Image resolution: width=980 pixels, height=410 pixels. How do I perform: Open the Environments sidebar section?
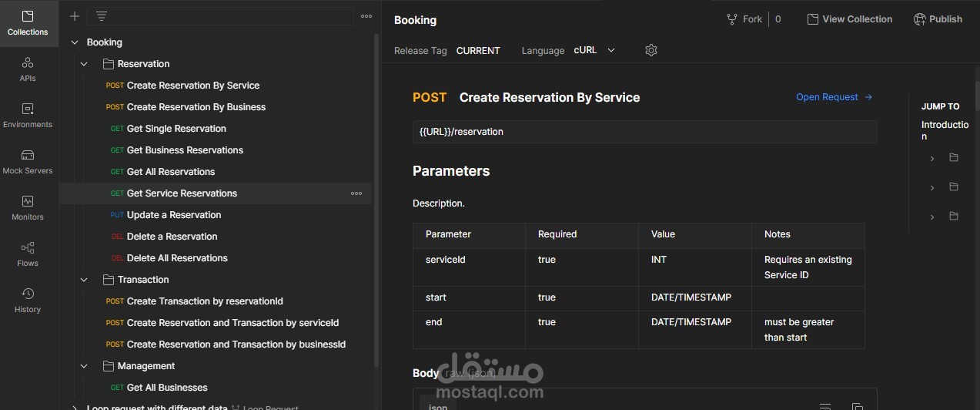[28, 116]
